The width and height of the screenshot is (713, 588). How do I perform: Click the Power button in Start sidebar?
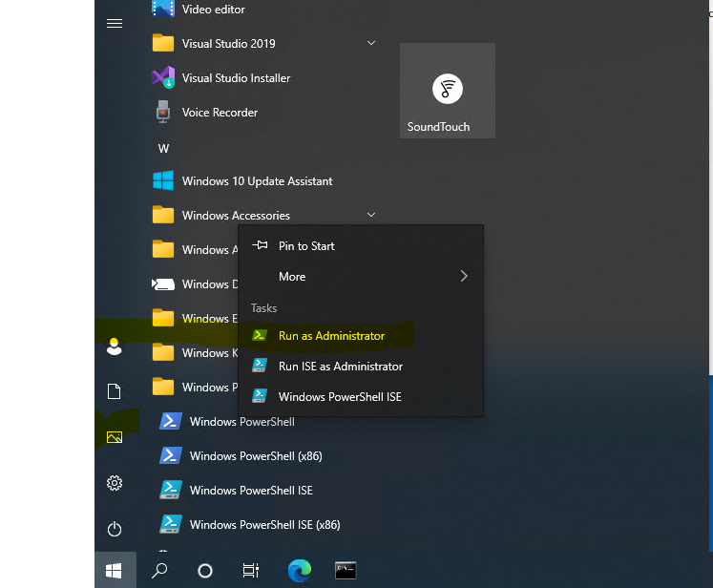(115, 529)
